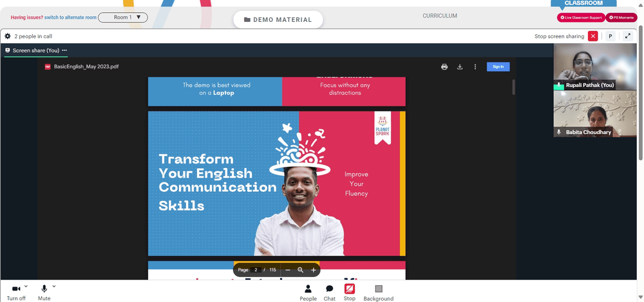
Task: Zoom in the PDF with plus icon
Action: point(314,270)
